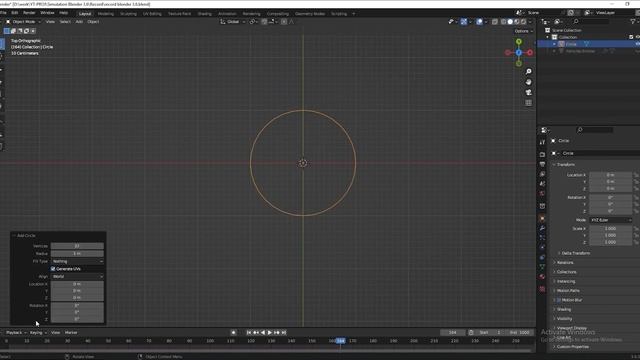Image resolution: width=640 pixels, height=360 pixels.
Task: Open the Marker menu in timeline
Action: (71, 333)
